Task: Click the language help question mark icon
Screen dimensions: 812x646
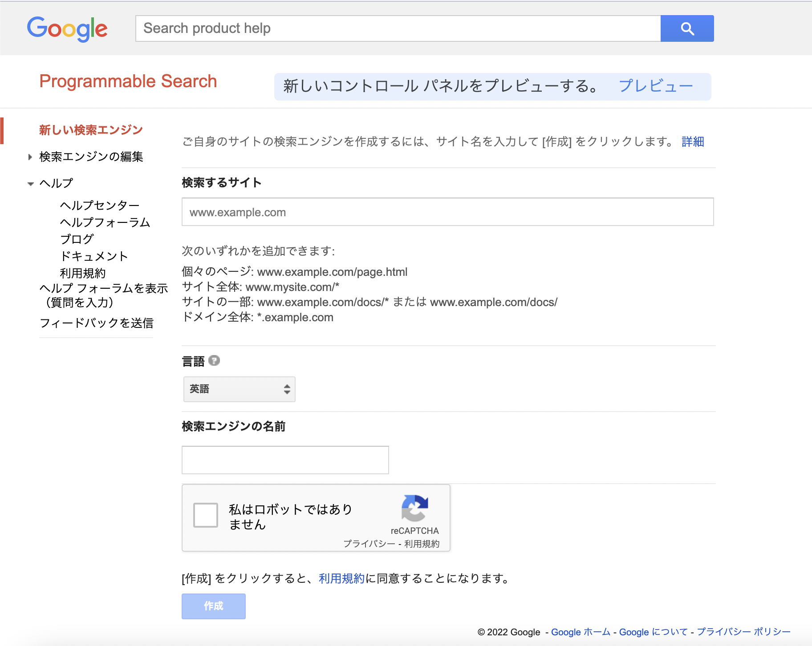Action: click(x=214, y=360)
